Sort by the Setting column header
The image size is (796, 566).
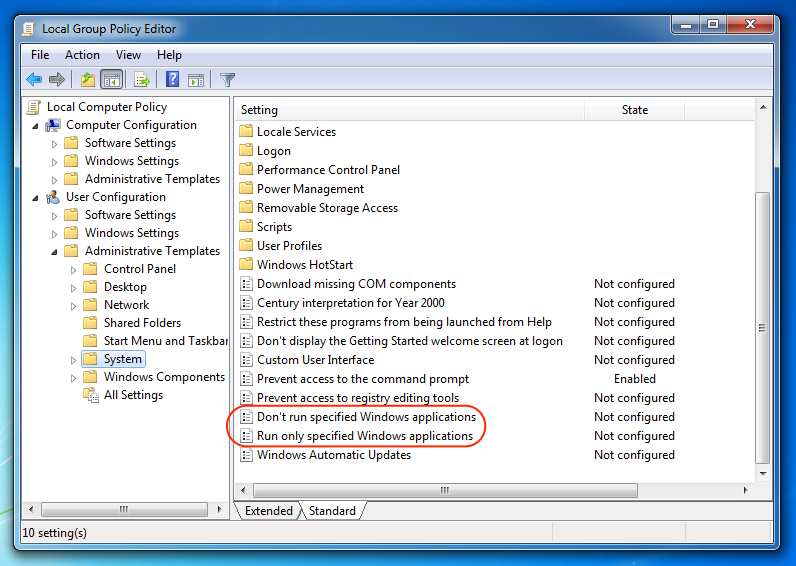[x=410, y=110]
